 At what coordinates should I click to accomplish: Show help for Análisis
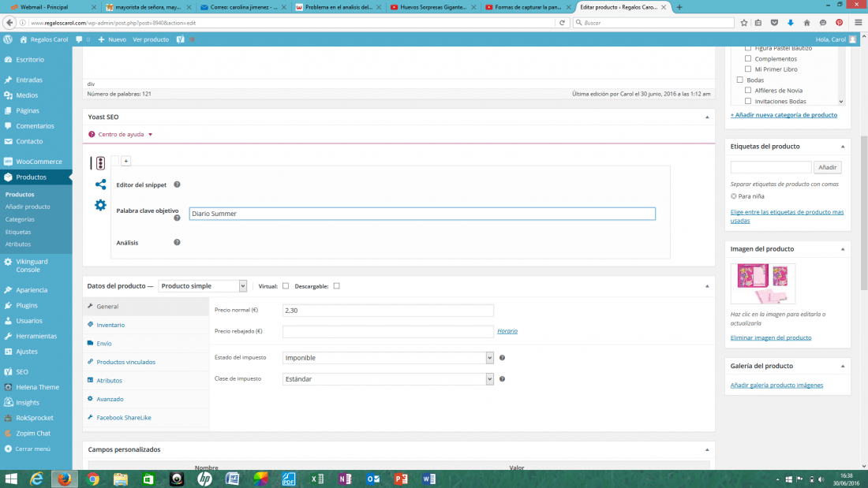[x=177, y=242]
